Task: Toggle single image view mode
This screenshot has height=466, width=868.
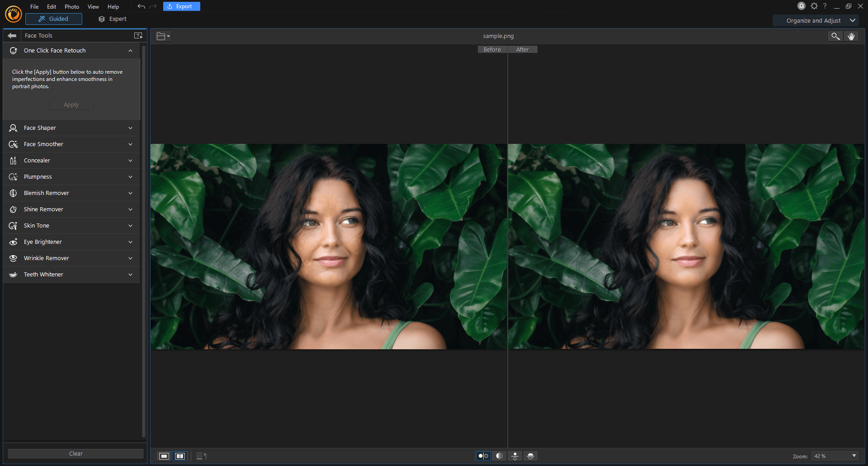Action: tap(164, 456)
